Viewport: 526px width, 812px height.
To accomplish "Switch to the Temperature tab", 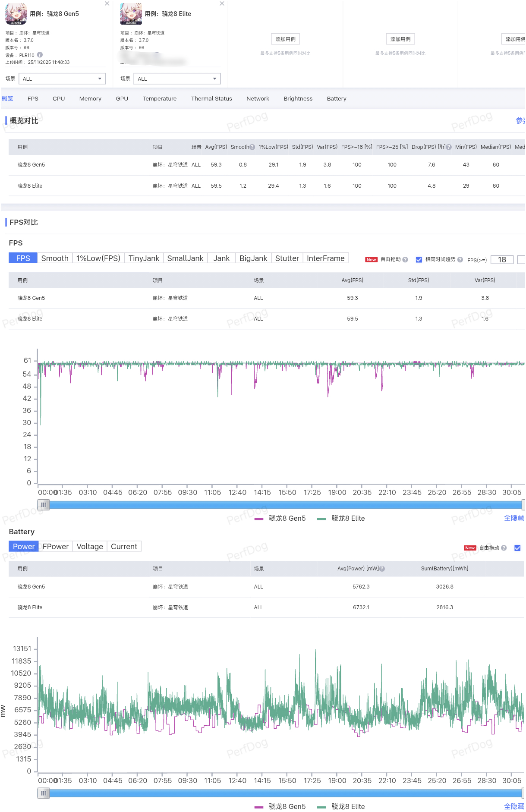I will [x=160, y=99].
